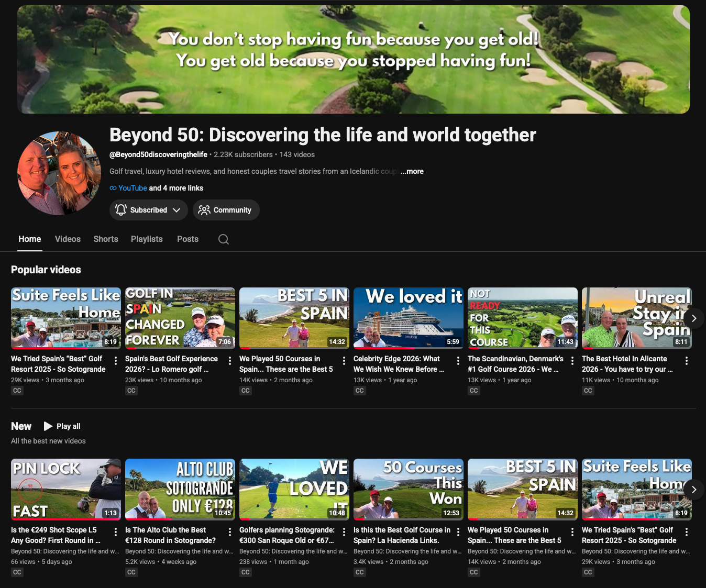This screenshot has width=706, height=588.
Task: Open options menu for Alto Club video
Action: coord(230,532)
